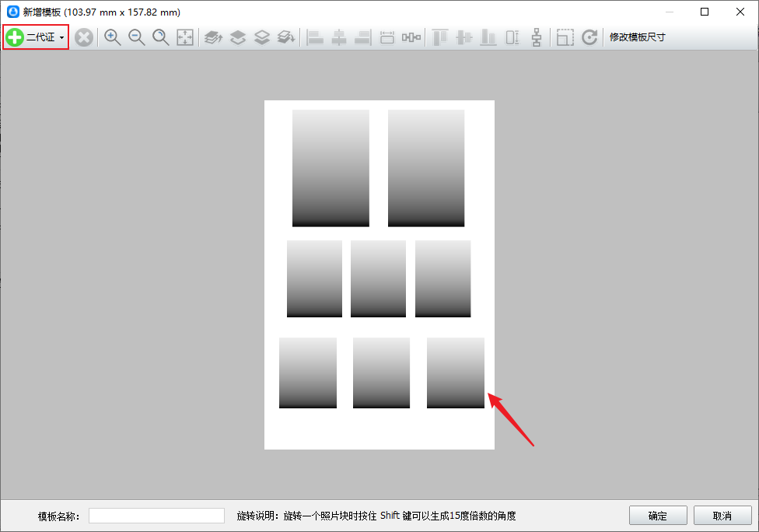Image resolution: width=759 pixels, height=532 pixels.
Task: Cancel with the 取消 button
Action: (722, 516)
